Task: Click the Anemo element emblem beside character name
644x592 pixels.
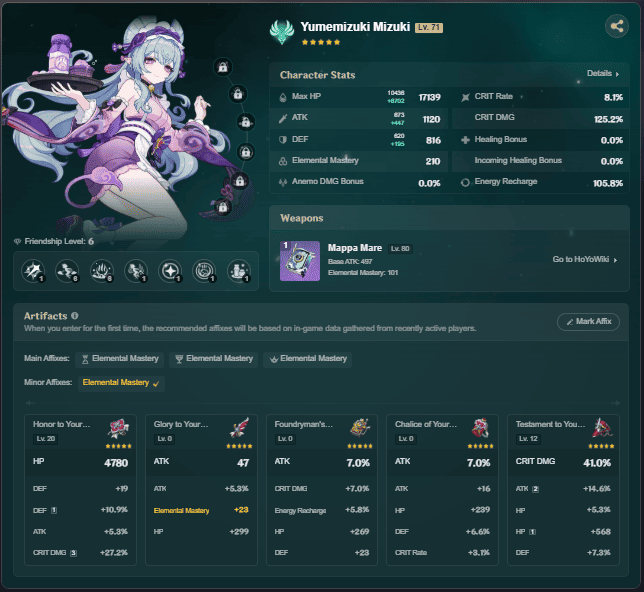Action: tap(282, 32)
